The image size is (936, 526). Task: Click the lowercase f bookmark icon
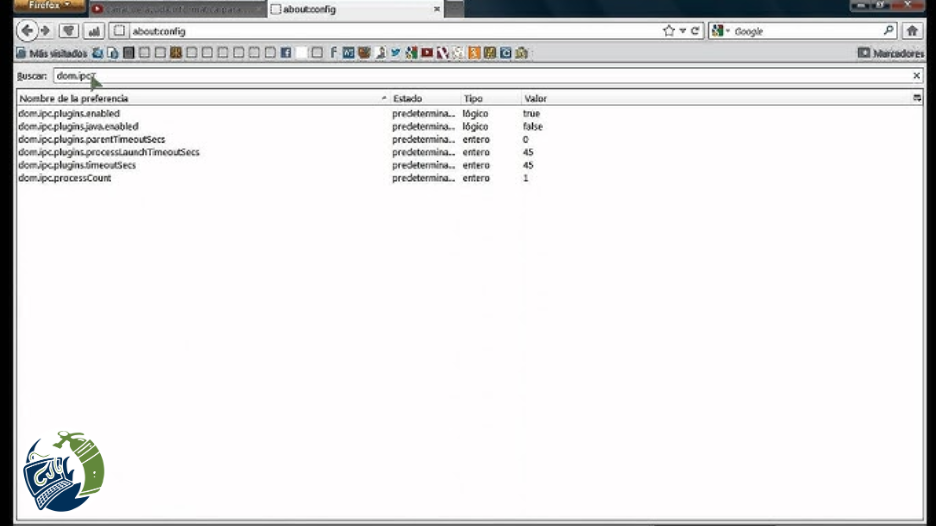(333, 53)
